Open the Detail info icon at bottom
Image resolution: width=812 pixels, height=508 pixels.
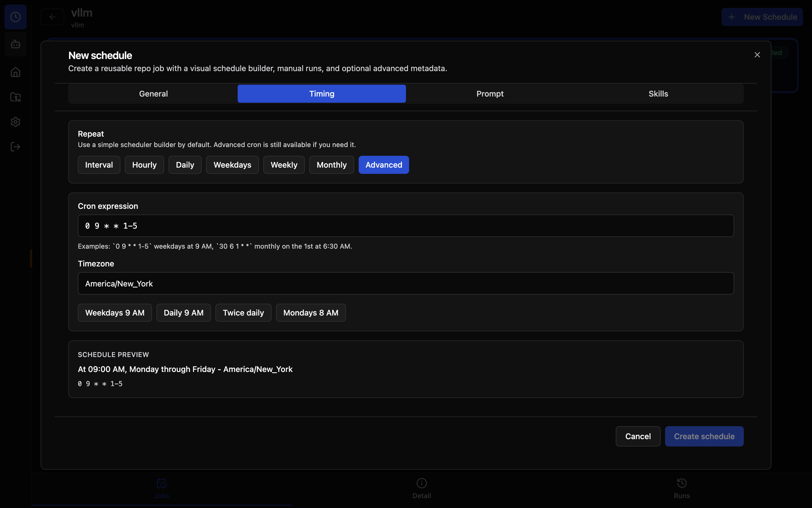pos(422,483)
